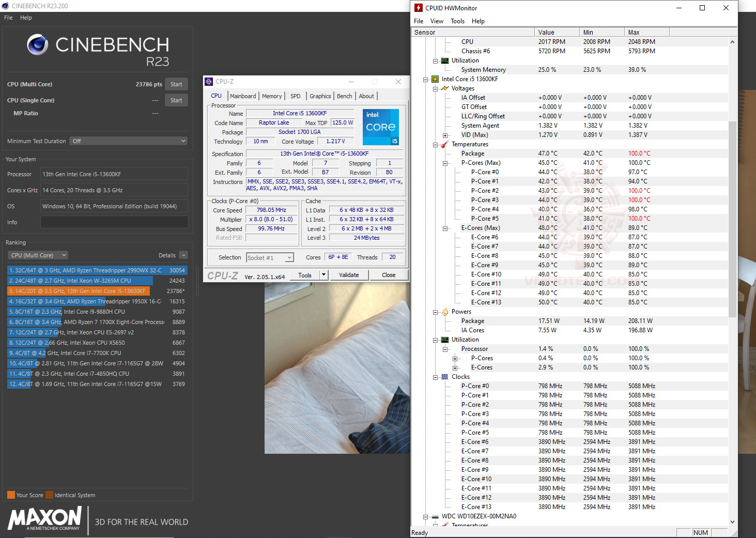This screenshot has width=756, height=538.
Task: Open the CPU (Multi Core) ranking dropdown
Action: [x=38, y=255]
